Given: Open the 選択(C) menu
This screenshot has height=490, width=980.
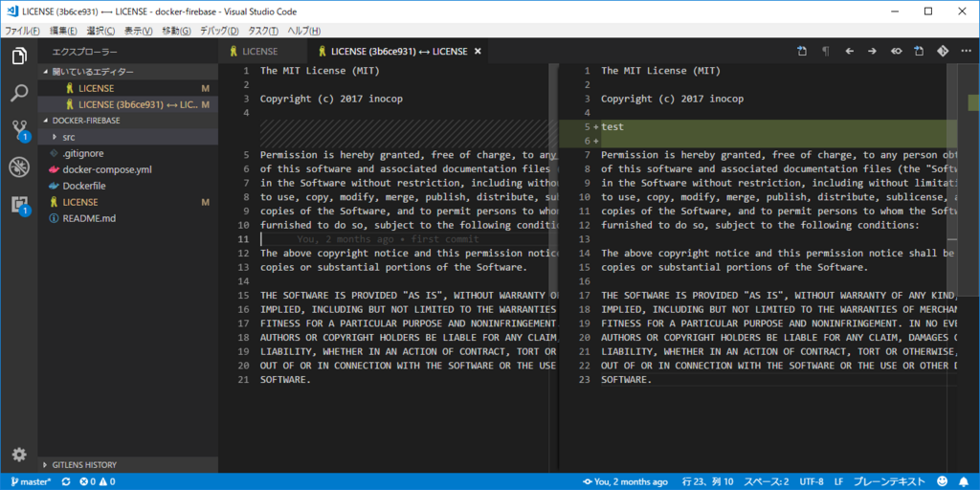Looking at the screenshot, I should (100, 31).
